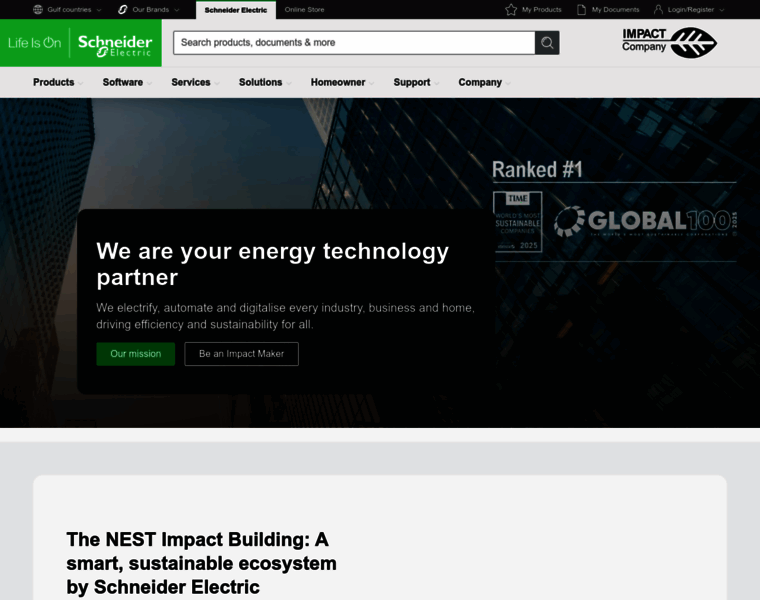
Task: Focus the search products input field
Action: coord(354,43)
